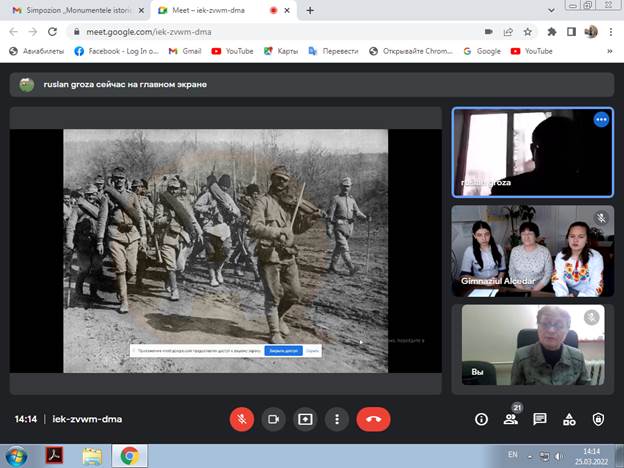
Task: Open host controls lock icon
Action: click(x=598, y=419)
